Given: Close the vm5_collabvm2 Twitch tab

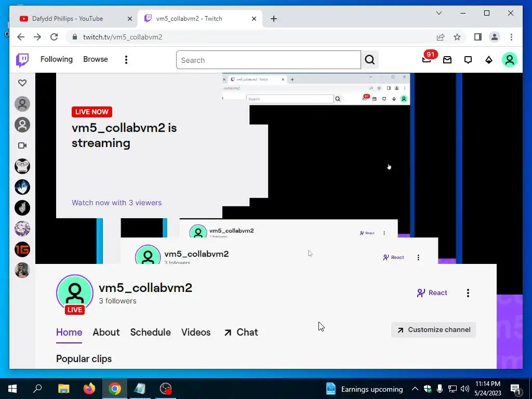Looking at the screenshot, I should click(x=254, y=19).
